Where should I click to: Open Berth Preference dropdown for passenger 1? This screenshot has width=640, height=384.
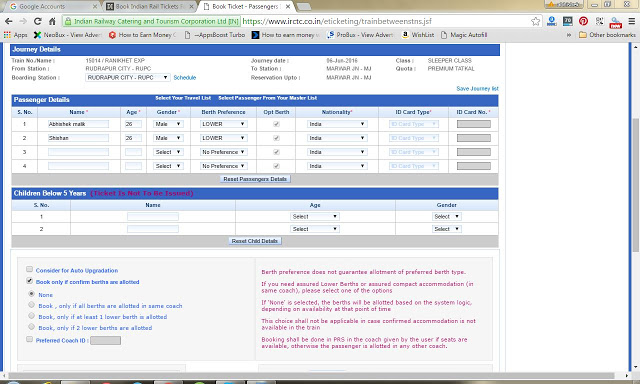(223, 124)
